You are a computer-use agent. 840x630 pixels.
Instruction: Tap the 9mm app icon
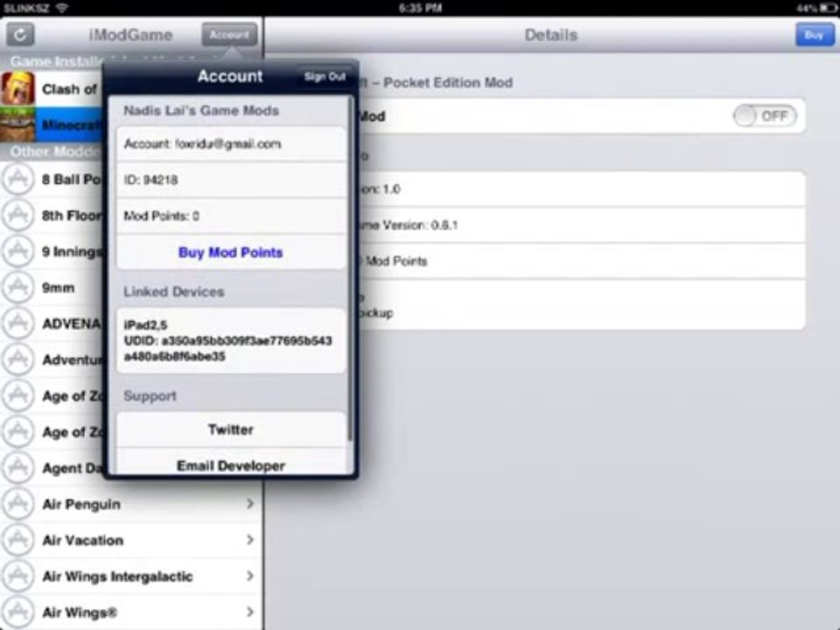[18, 288]
